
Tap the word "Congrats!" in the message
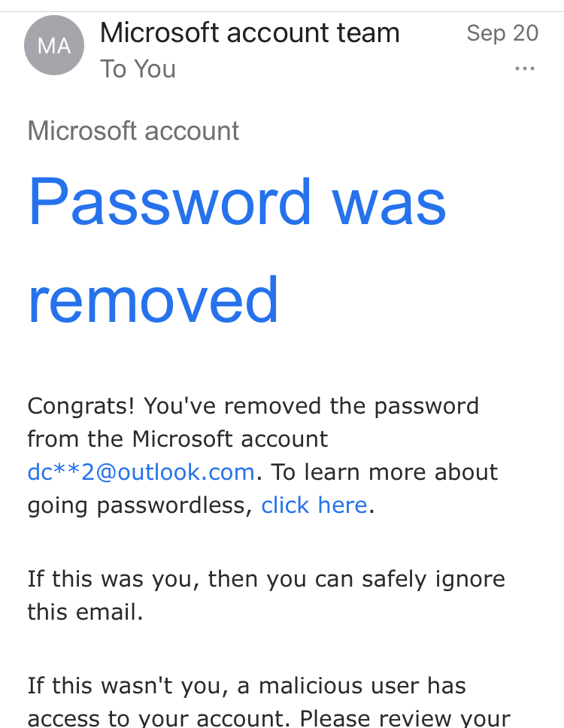(81, 406)
